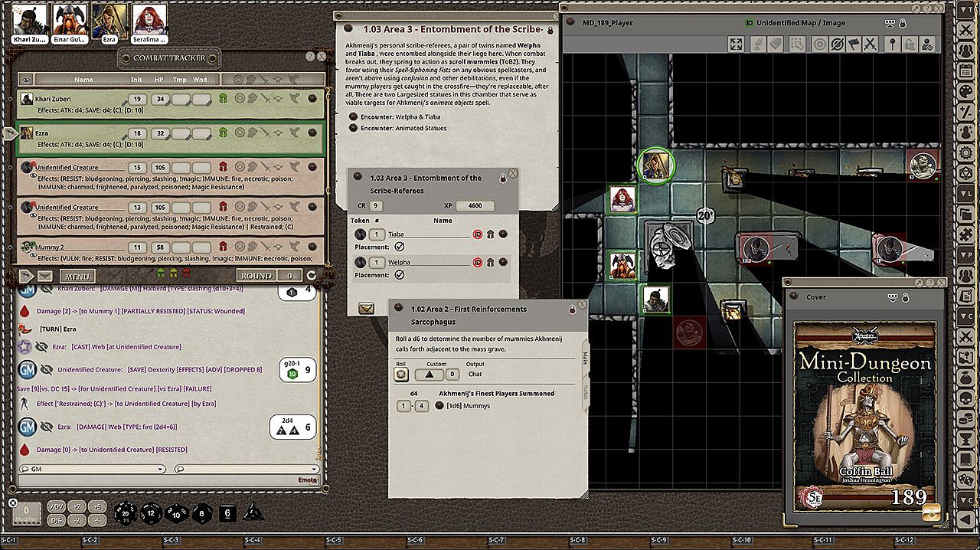Image resolution: width=980 pixels, height=550 pixels.
Task: Pick up the d6 die
Action: (x=228, y=514)
